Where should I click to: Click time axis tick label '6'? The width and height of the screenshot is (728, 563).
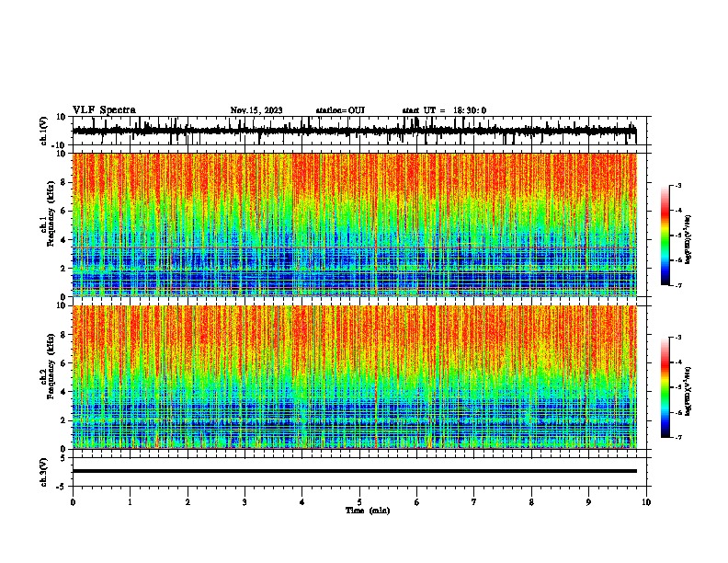pyautogui.click(x=417, y=502)
